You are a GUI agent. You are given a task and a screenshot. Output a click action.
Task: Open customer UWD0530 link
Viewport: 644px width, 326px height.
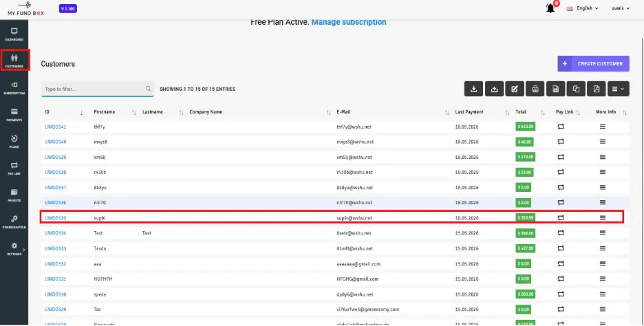click(x=56, y=294)
